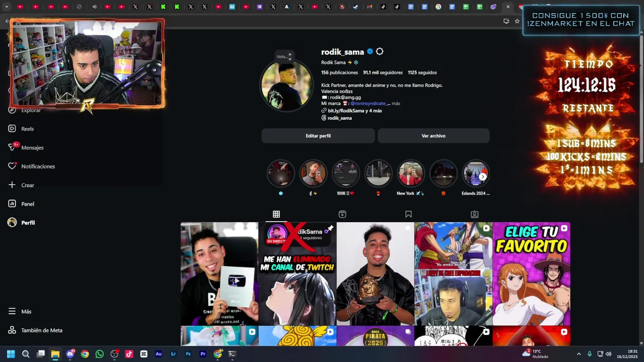This screenshot has width=644, height=362.
Task: Open the volume speaker tray icon
Action: (608, 354)
